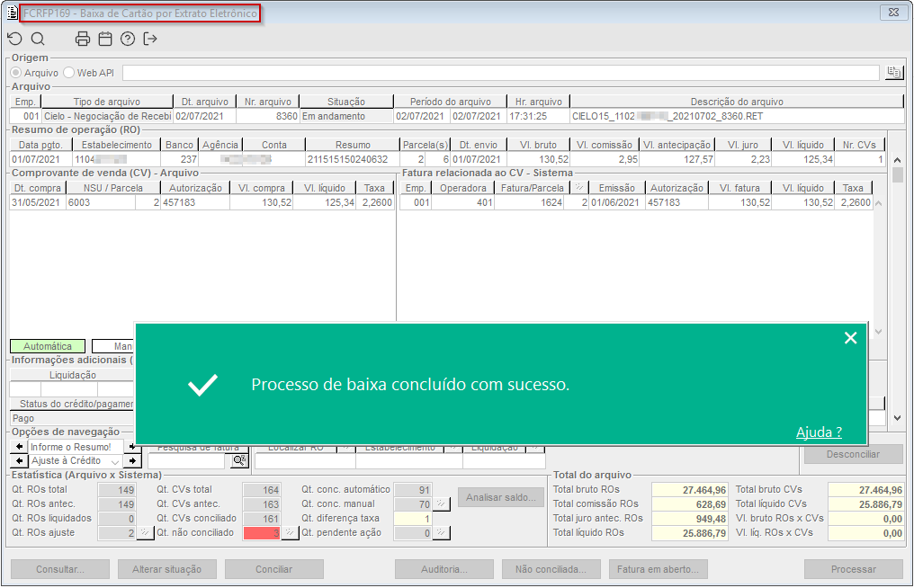Click the printer toolbar icon

(x=83, y=39)
